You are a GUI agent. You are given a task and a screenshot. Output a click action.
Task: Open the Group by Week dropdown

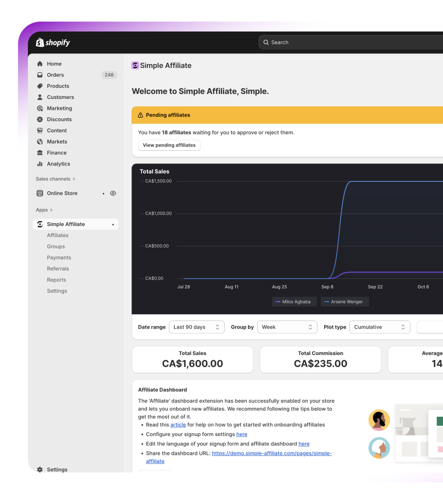(287, 327)
